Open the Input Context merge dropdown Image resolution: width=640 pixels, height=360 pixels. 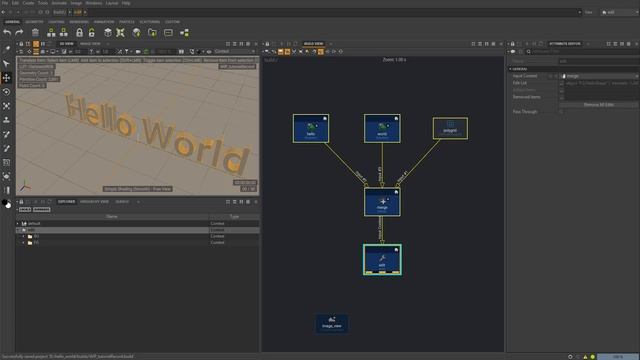click(599, 76)
